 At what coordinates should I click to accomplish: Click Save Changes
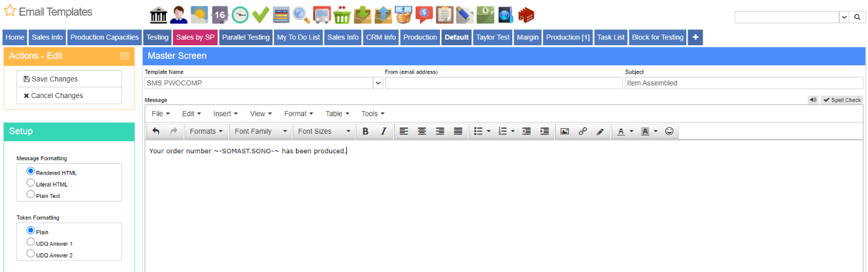69,79
